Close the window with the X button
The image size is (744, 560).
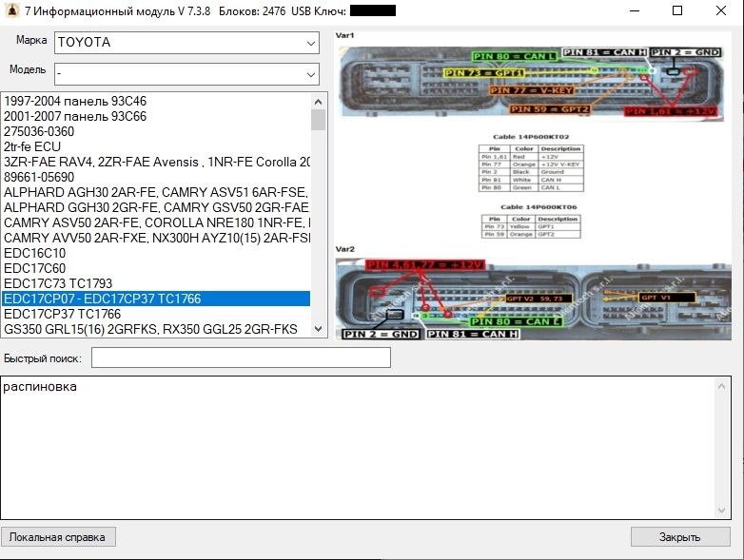pos(721,10)
